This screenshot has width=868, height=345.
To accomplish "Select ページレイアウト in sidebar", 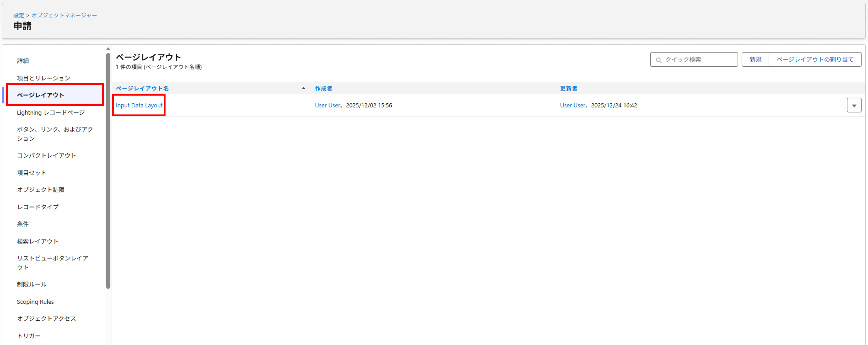I will click(x=40, y=95).
